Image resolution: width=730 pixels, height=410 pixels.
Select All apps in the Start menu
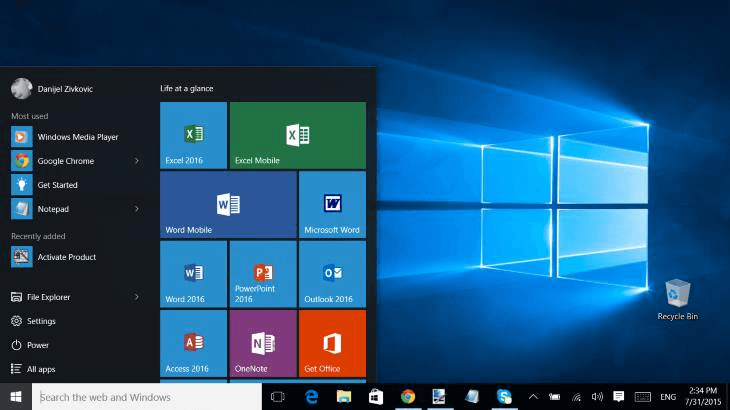(40, 369)
